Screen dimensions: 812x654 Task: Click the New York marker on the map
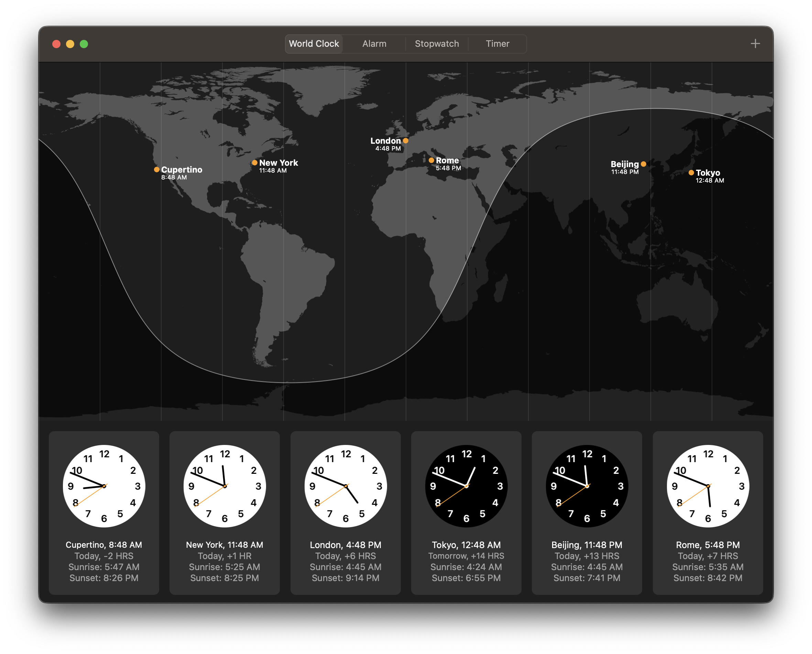(255, 162)
